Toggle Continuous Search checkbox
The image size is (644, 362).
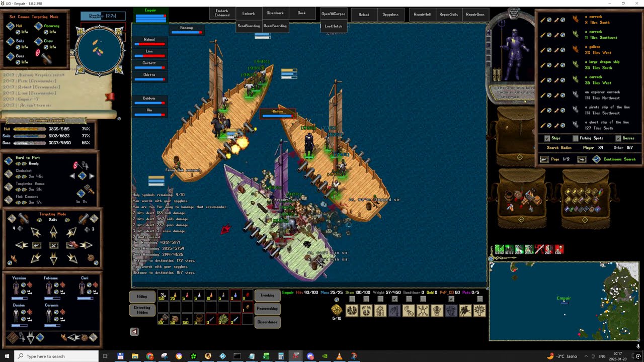[x=596, y=159]
